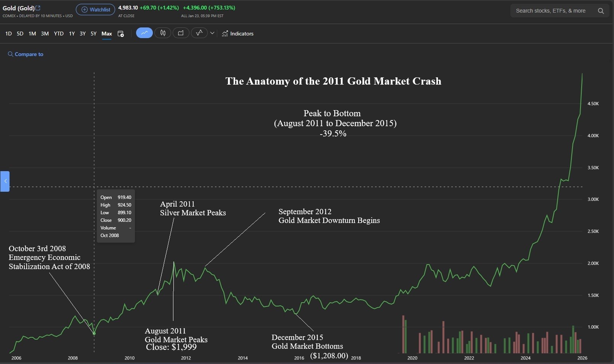The height and width of the screenshot is (364, 614).
Task: Open the Compare to search
Action: click(26, 54)
